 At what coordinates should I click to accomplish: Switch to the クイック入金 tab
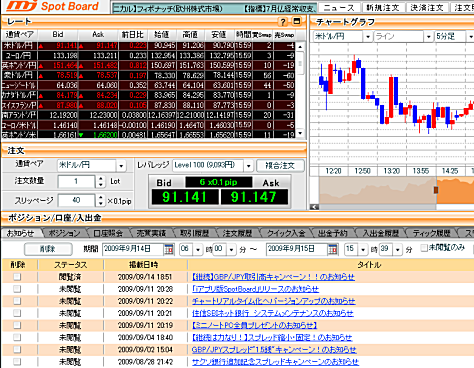point(286,233)
